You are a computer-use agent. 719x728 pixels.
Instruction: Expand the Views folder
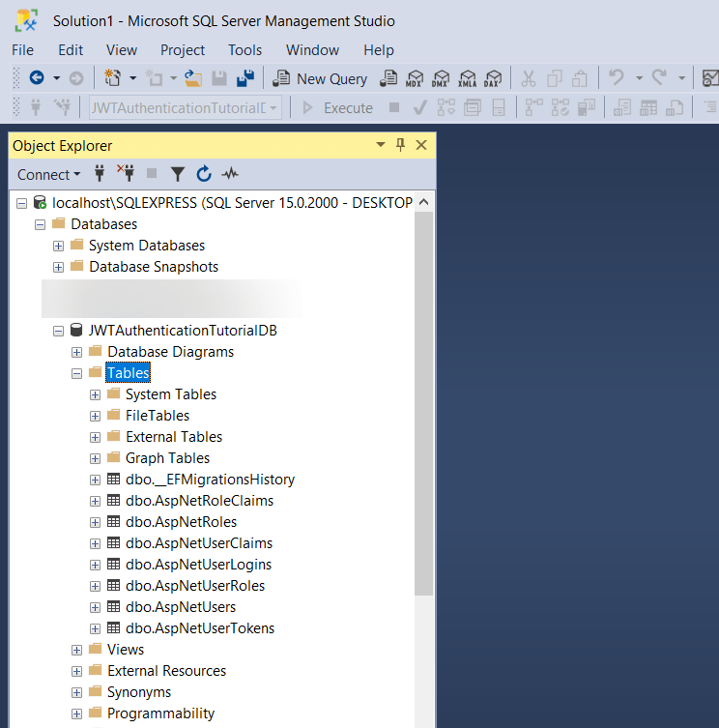point(77,651)
